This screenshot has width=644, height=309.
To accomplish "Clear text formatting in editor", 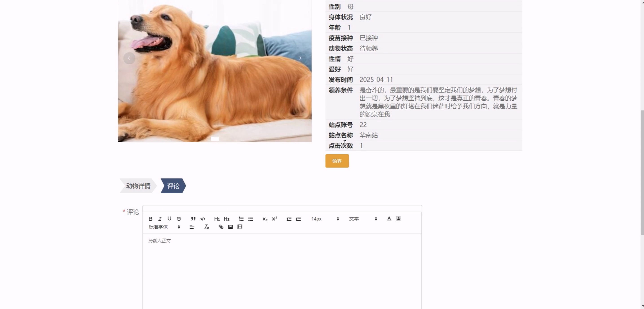I will click(x=206, y=227).
